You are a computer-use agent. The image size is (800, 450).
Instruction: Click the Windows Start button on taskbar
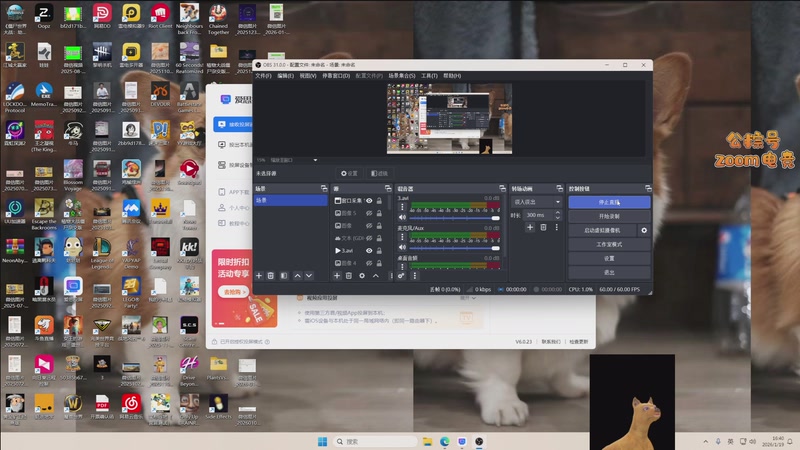(x=322, y=441)
